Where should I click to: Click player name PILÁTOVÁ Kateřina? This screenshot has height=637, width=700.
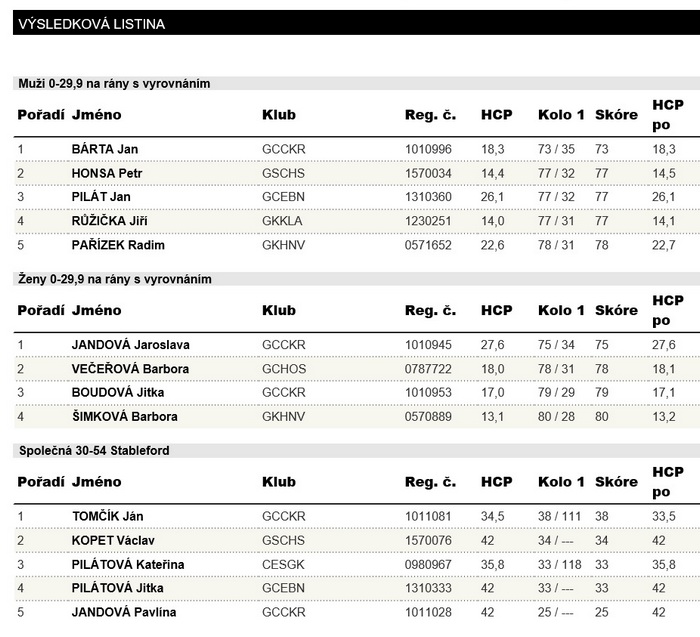click(x=128, y=565)
